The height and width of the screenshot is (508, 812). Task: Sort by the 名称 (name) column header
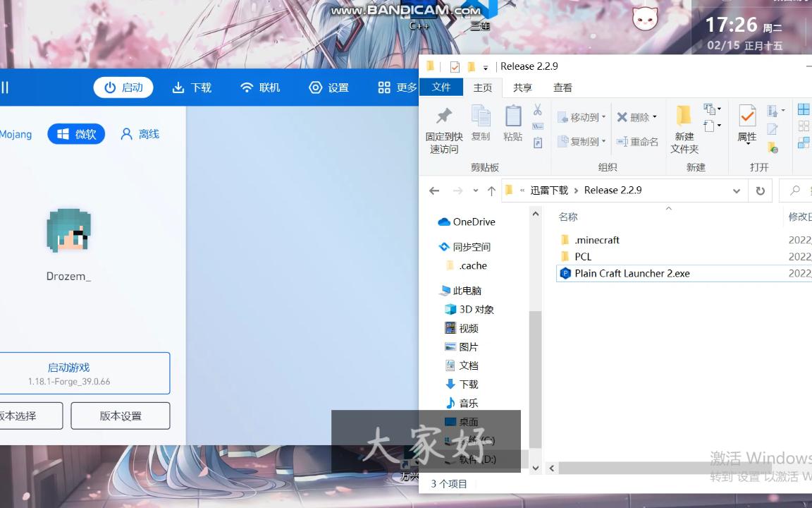click(x=567, y=217)
